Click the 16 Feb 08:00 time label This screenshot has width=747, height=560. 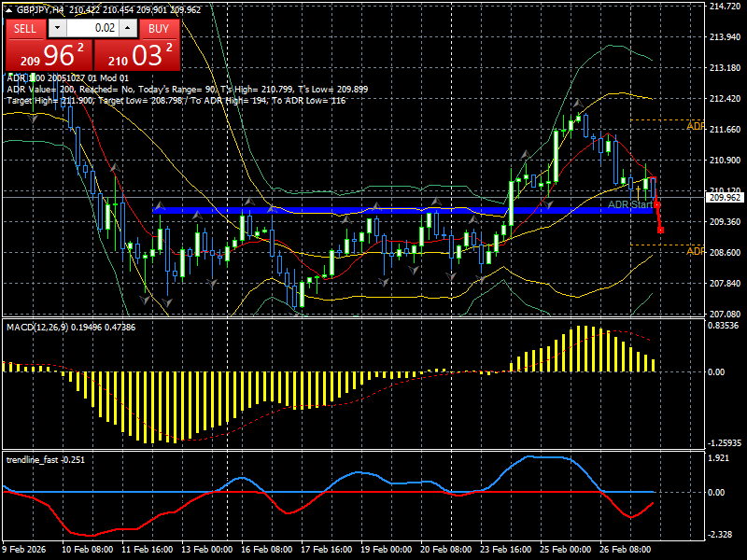point(266,550)
